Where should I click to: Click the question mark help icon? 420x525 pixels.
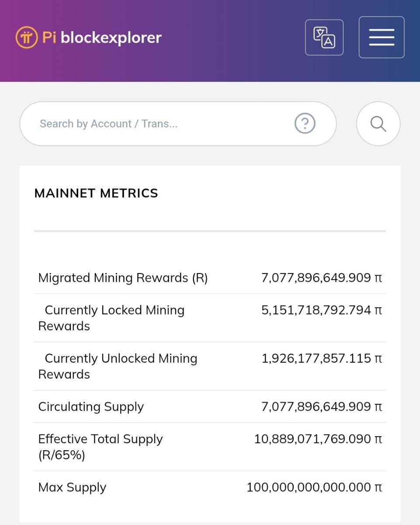pos(305,124)
